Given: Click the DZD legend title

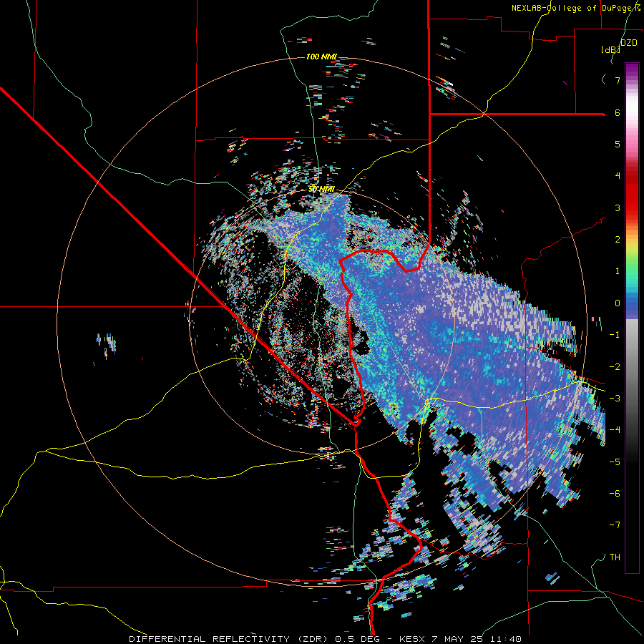Looking at the screenshot, I should pyautogui.click(x=629, y=43).
